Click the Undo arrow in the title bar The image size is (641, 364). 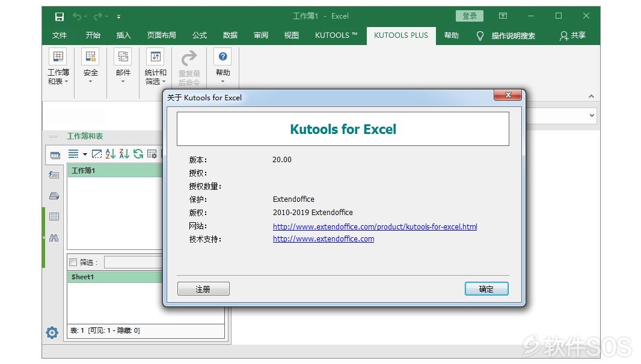click(77, 16)
